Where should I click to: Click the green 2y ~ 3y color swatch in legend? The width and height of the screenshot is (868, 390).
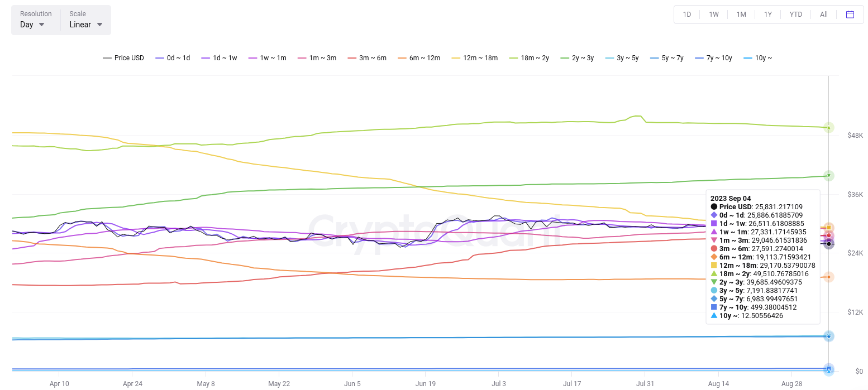(564, 57)
